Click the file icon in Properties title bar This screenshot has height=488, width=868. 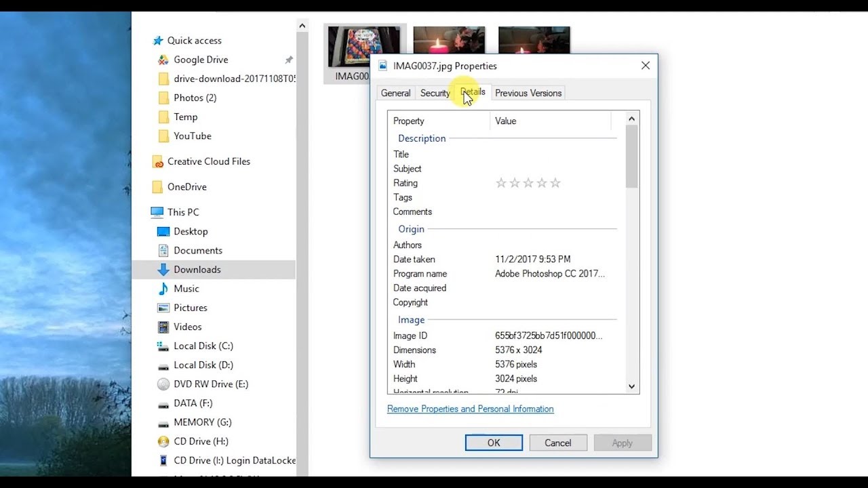(x=383, y=66)
